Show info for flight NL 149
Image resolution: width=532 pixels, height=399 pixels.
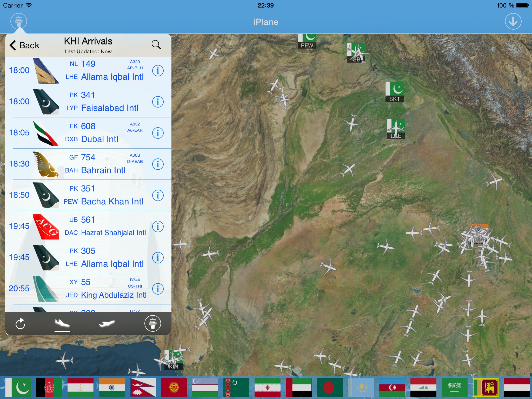[x=158, y=71]
